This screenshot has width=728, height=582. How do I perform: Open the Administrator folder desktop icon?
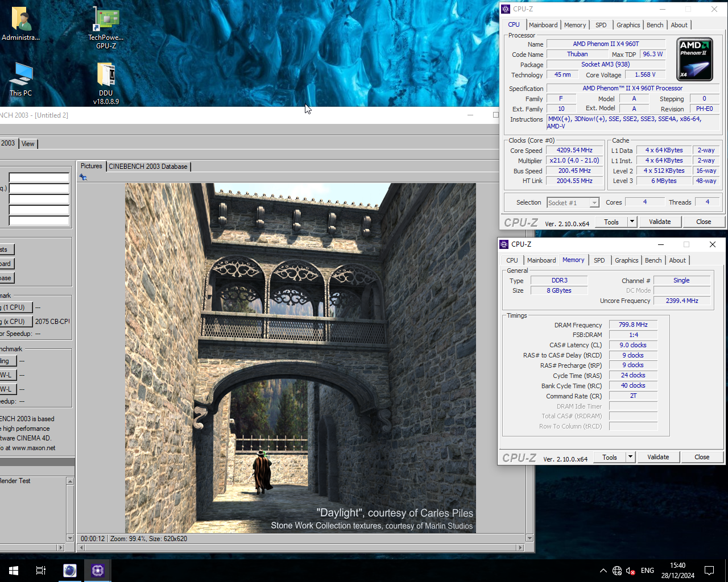(x=21, y=24)
